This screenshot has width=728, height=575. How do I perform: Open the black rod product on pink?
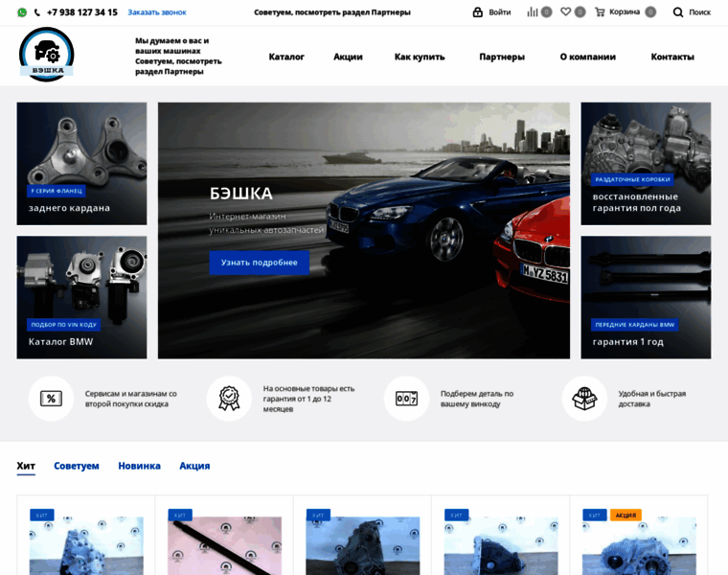225,545
